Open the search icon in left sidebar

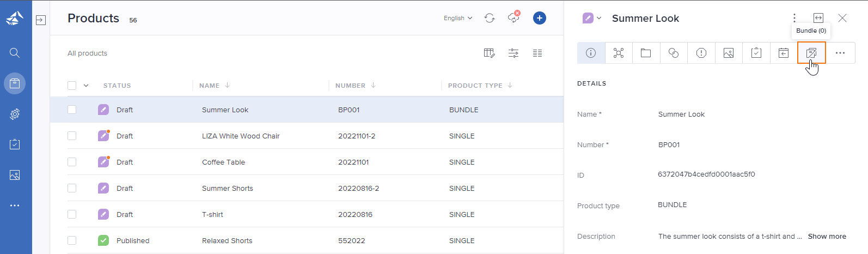15,53
